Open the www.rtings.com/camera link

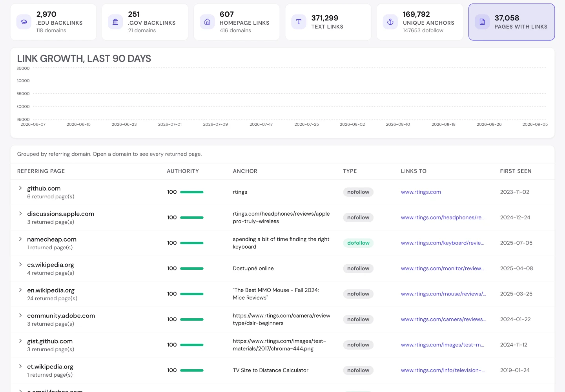coord(443,319)
